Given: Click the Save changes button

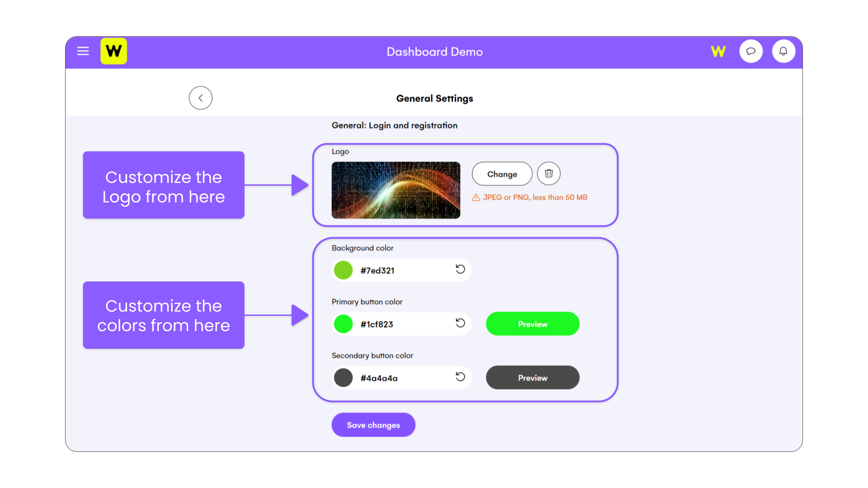Looking at the screenshot, I should (373, 425).
